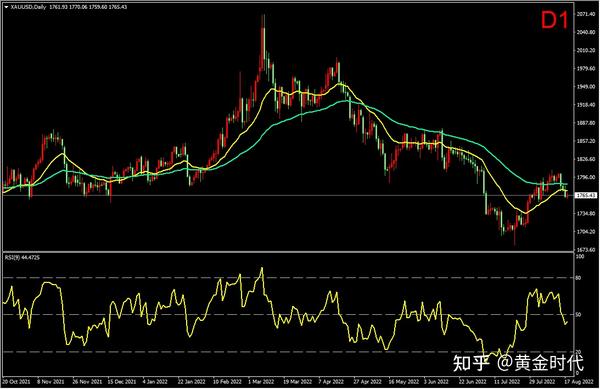Click the 2071.40 price scale label
Viewport: 600px width, 389px height.
586,14
